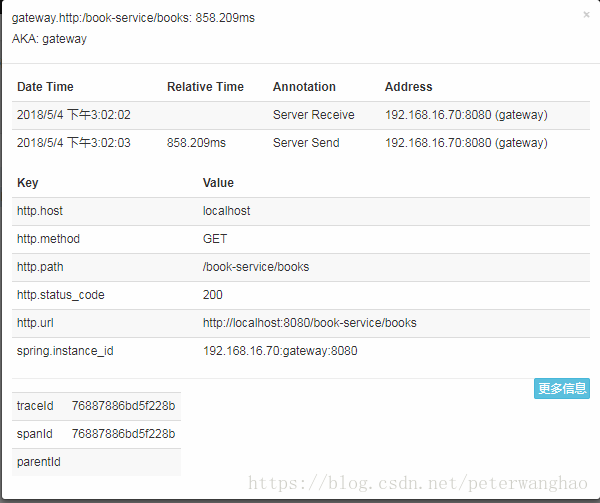Viewport: 600px width, 503px height.
Task: Click the 更多信息 button
Action: [562, 389]
